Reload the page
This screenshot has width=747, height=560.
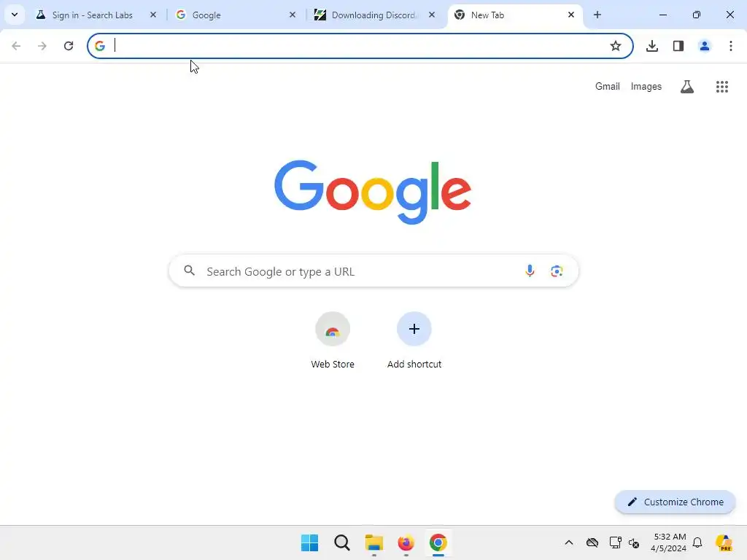pos(69,46)
